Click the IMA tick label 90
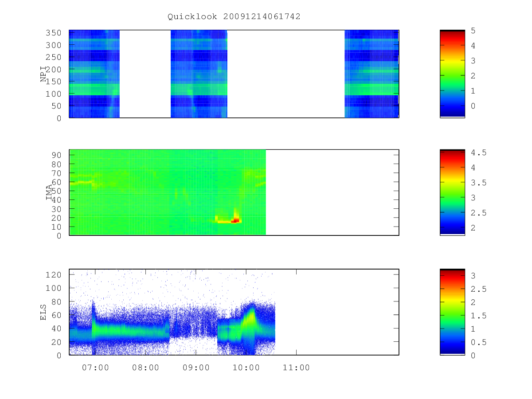The width and height of the screenshot is (532, 399). 56,155
